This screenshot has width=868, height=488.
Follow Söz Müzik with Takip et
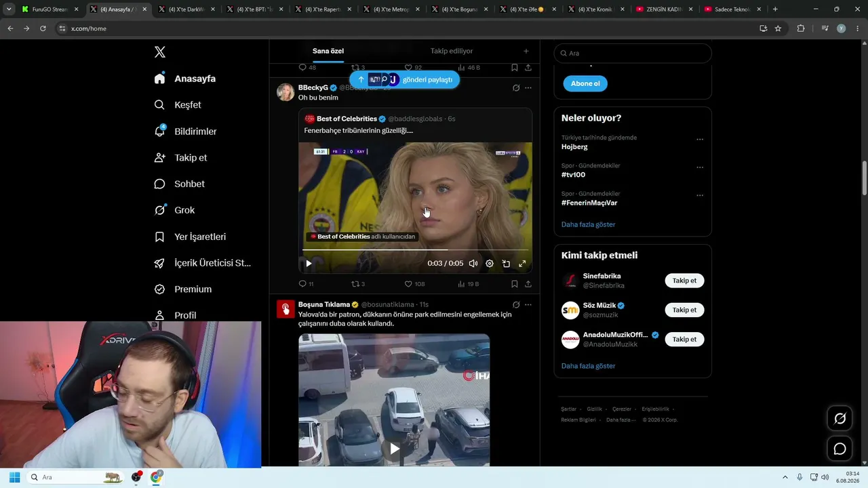pyautogui.click(x=684, y=310)
